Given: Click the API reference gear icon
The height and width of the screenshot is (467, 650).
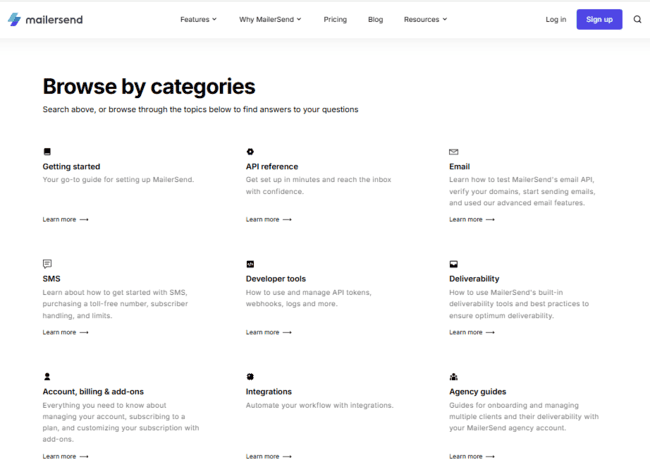Looking at the screenshot, I should [250, 152].
